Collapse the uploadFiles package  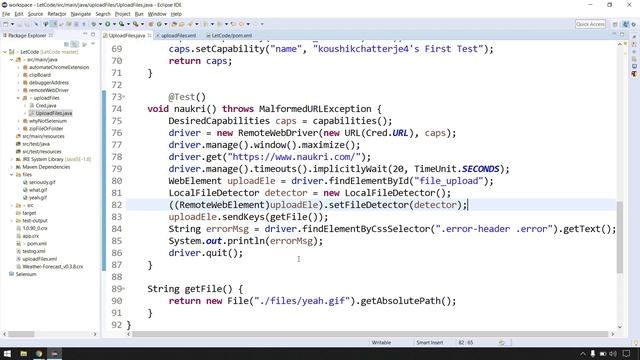click(x=18, y=98)
